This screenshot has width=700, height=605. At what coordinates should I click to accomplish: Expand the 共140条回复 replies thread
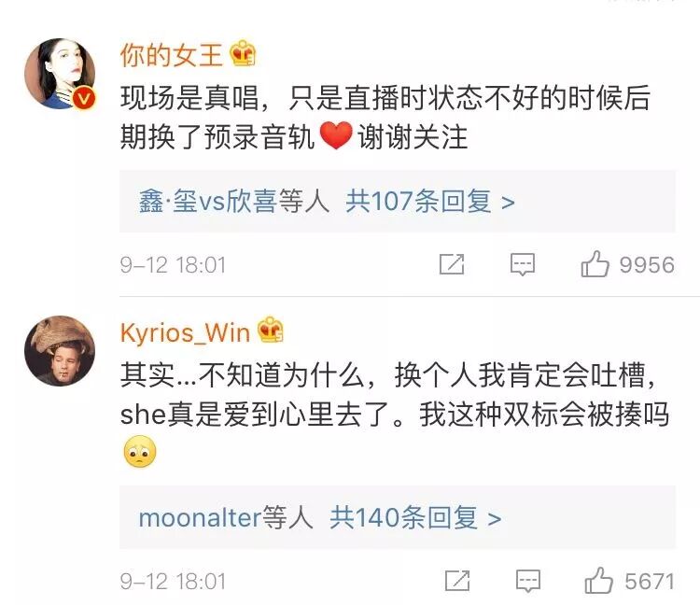(x=415, y=518)
